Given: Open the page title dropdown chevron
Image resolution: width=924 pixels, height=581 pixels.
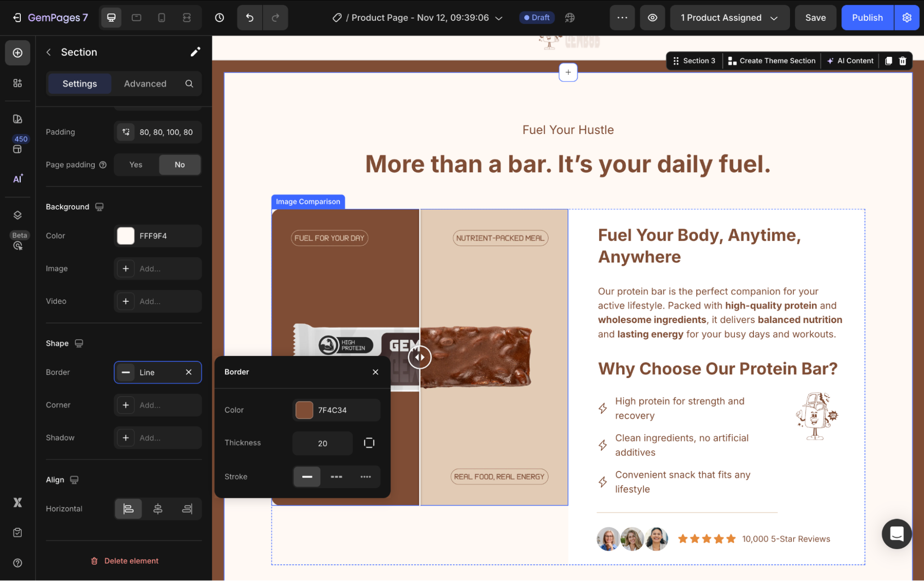Looking at the screenshot, I should point(499,18).
